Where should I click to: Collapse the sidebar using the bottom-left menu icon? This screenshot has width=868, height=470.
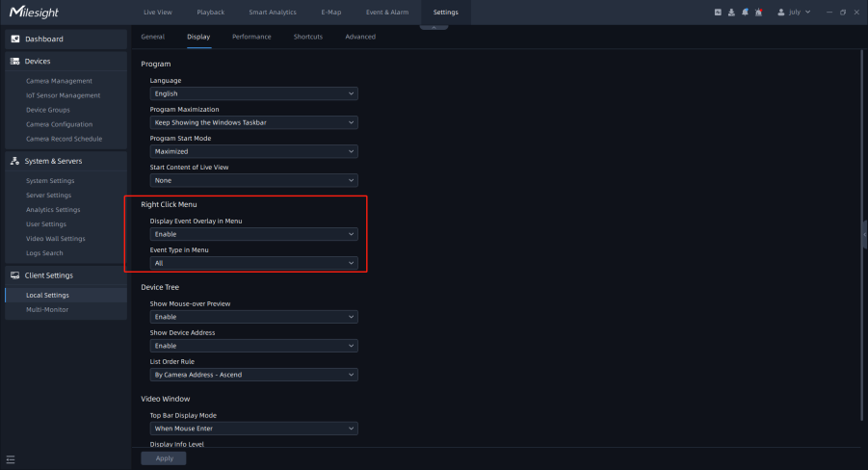pyautogui.click(x=11, y=458)
